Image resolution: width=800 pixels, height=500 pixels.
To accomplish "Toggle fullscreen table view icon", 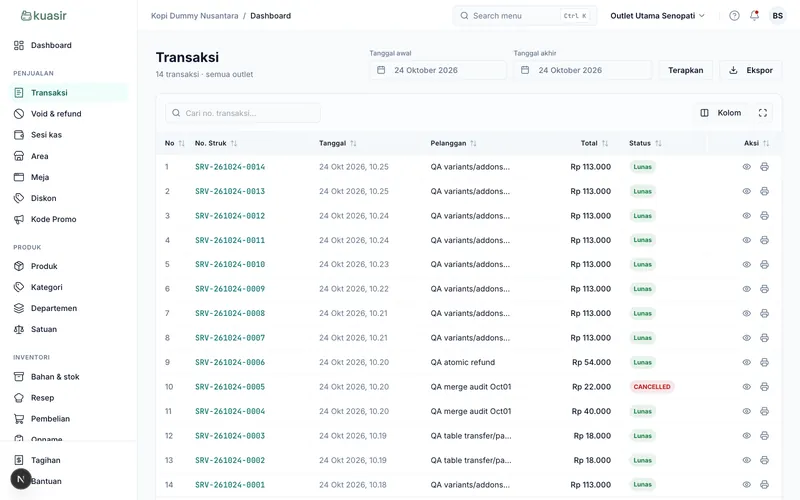I will click(763, 113).
